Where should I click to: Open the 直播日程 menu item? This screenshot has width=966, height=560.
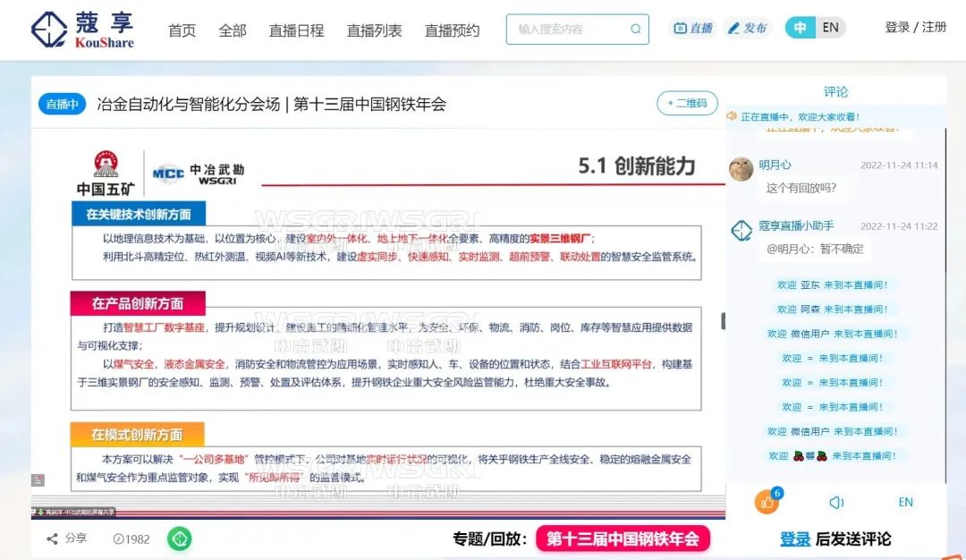coord(296,30)
